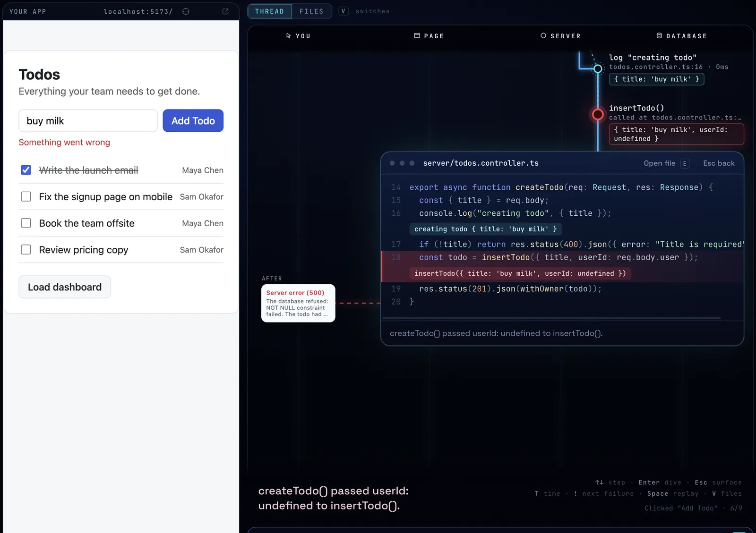Click the server/todos.controller.ts file name
This screenshot has height=533, width=756.
481,163
